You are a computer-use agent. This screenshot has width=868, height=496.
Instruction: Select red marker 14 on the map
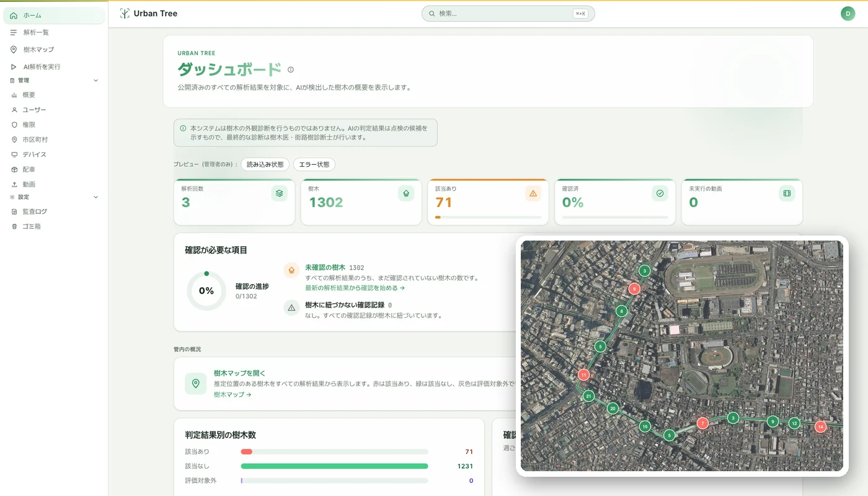[x=820, y=427]
